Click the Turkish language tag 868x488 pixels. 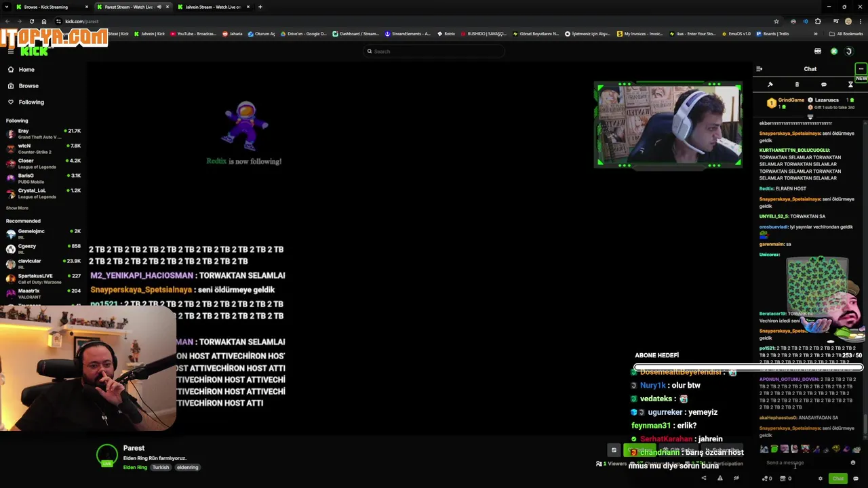click(x=161, y=467)
